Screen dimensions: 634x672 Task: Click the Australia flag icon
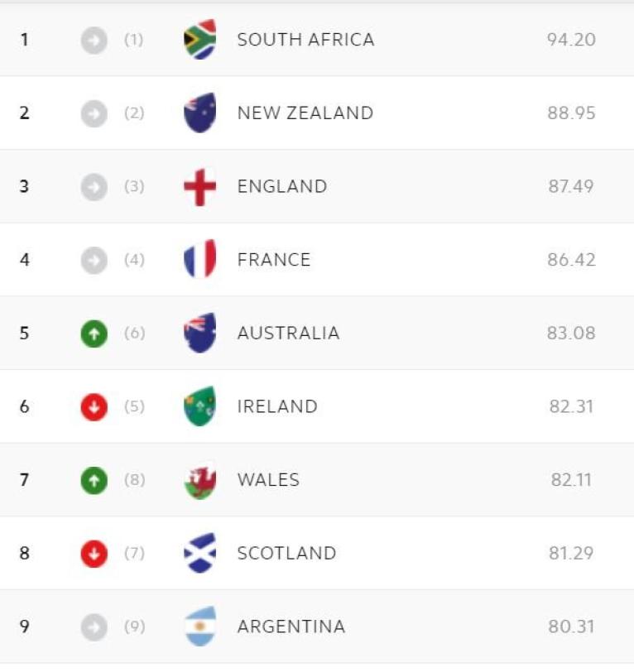tap(199, 334)
